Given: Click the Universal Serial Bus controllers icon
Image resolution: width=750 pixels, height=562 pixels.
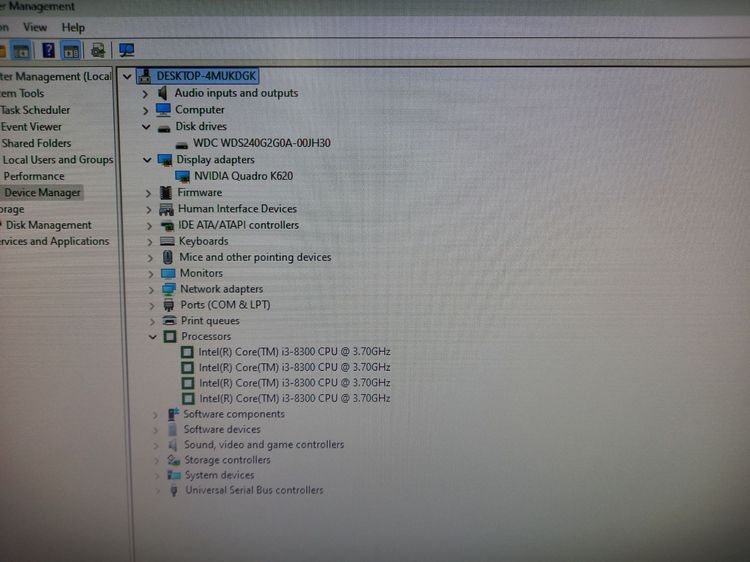Looking at the screenshot, I should pyautogui.click(x=174, y=491).
